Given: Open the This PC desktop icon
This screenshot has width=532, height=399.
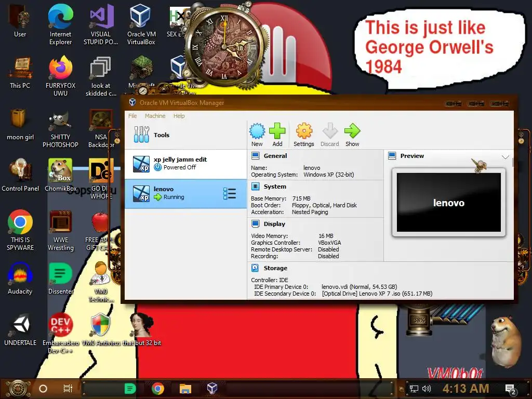Looking at the screenshot, I should coord(20,73).
